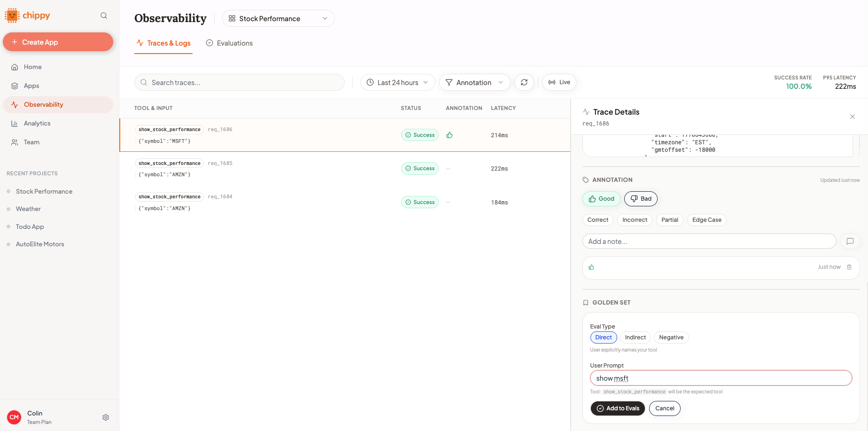Tag annotation as Incorrect
868x431 pixels.
635,220
